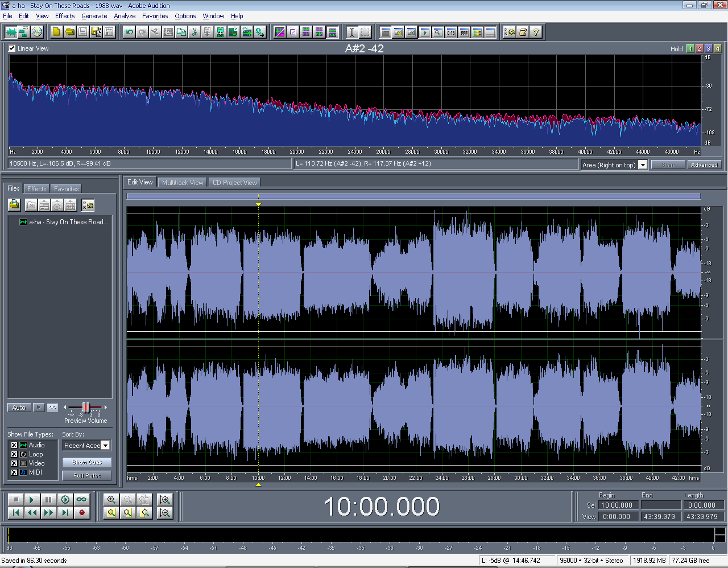
Task: Toggle the Loop file type checkbox
Action: point(14,454)
